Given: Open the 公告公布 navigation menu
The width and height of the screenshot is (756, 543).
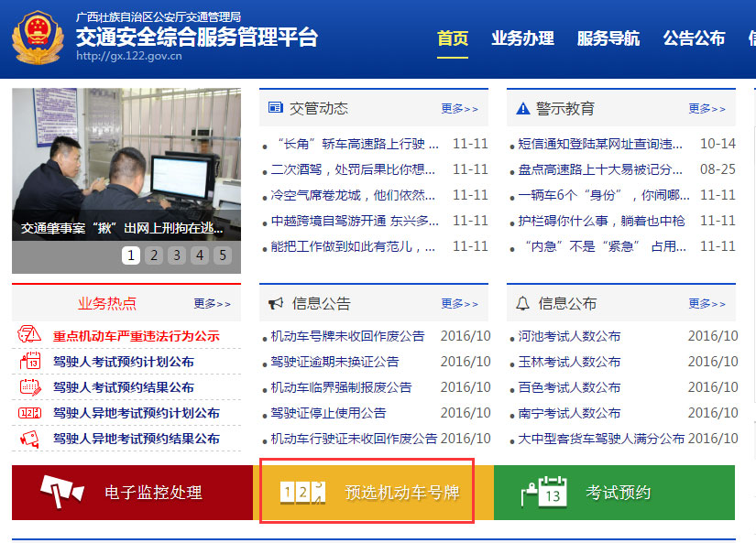Looking at the screenshot, I should point(694,38).
